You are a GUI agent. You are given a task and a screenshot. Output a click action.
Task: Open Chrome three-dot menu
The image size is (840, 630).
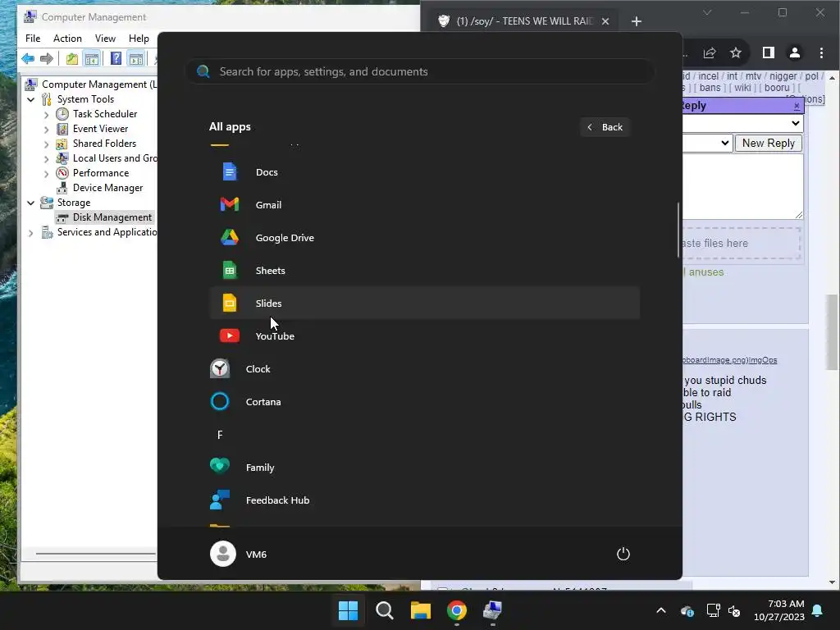821,52
